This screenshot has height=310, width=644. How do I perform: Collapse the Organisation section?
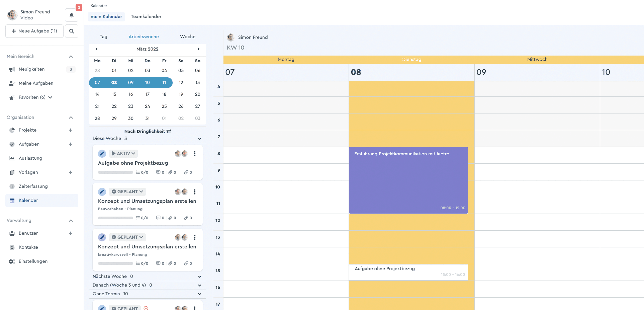(x=71, y=118)
